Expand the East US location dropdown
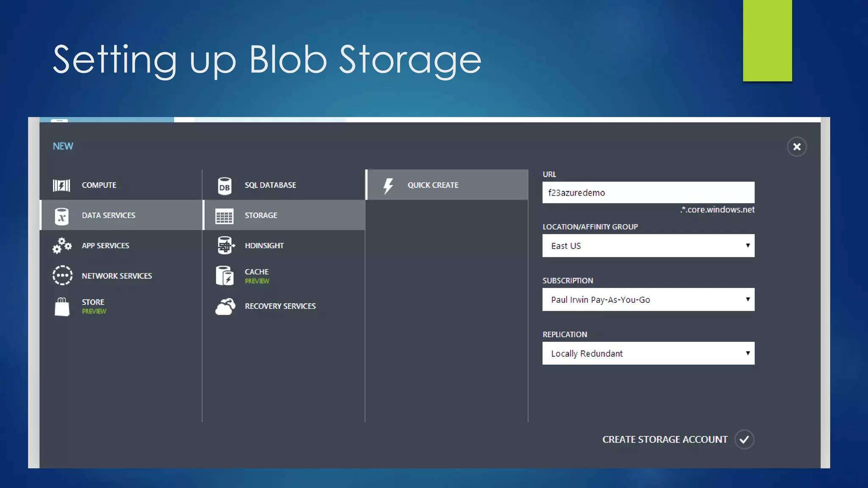 pyautogui.click(x=648, y=246)
